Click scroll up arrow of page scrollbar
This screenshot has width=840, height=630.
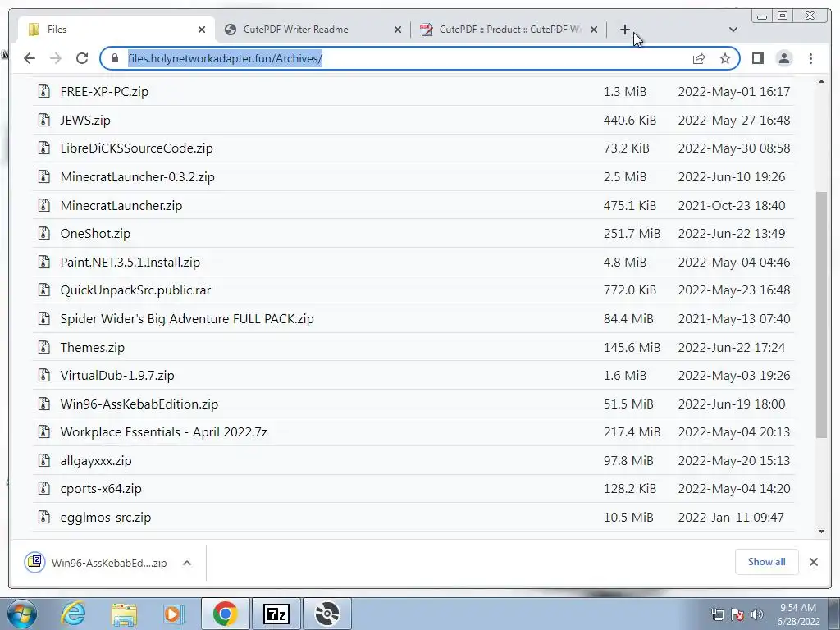pyautogui.click(x=821, y=82)
